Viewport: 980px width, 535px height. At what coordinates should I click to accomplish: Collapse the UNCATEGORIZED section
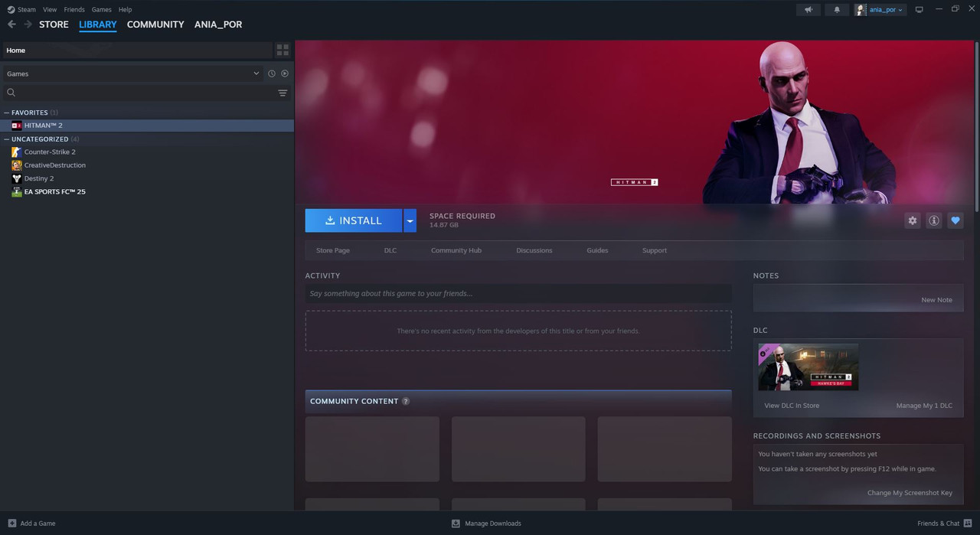point(7,139)
